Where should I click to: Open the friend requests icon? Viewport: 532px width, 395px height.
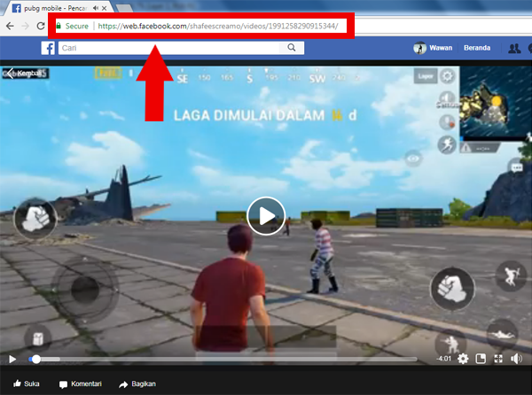point(514,48)
